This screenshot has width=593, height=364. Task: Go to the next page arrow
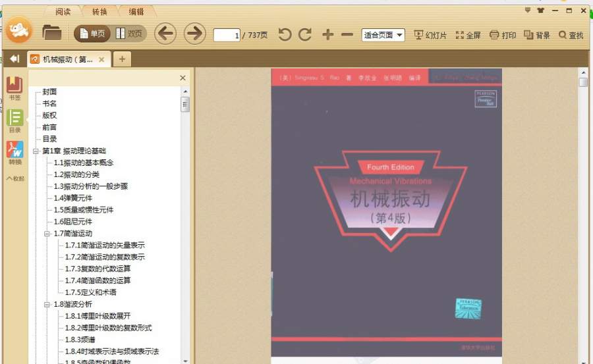(x=195, y=34)
